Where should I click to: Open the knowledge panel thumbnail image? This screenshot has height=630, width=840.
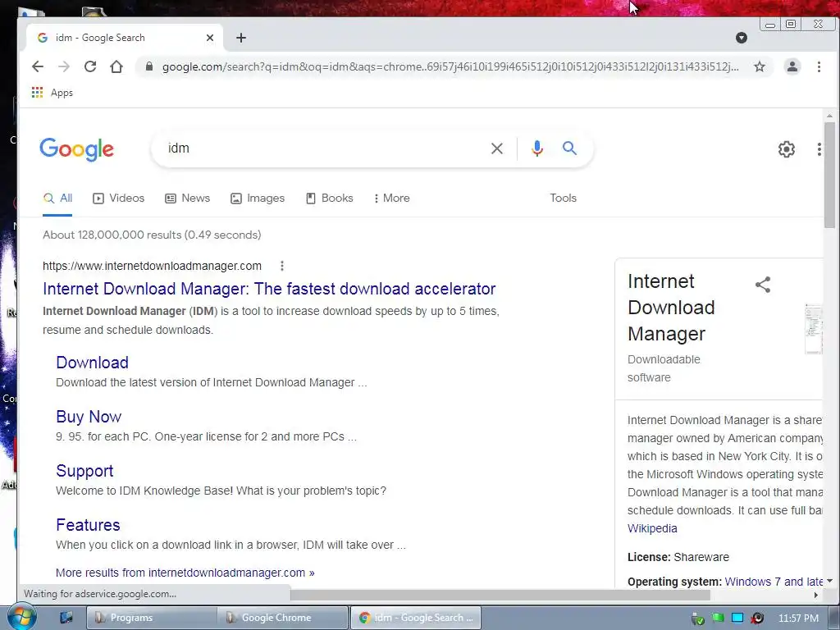point(813,329)
